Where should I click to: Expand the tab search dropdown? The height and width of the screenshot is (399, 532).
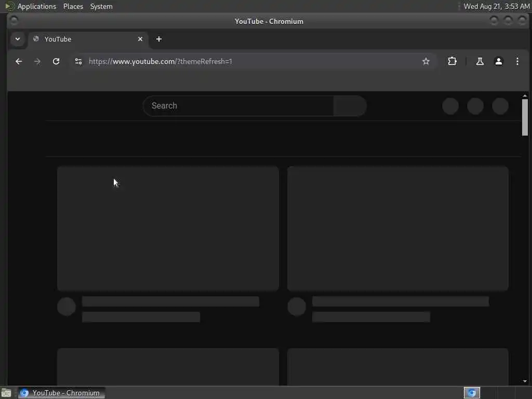click(x=18, y=39)
